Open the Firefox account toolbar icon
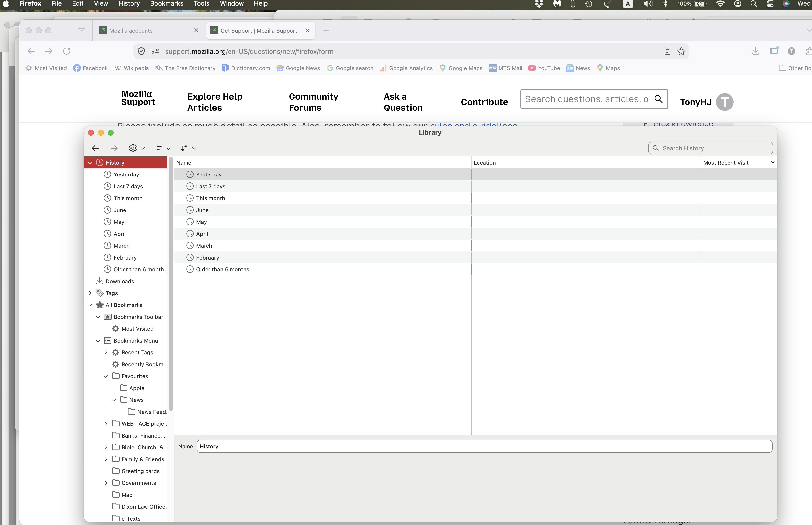The width and height of the screenshot is (812, 525). 791,51
